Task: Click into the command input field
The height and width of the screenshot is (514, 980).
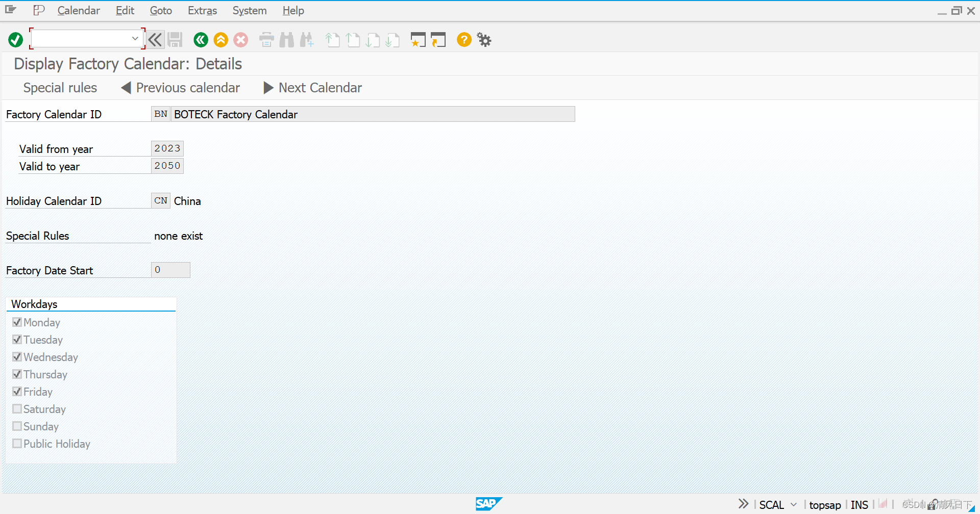Action: pos(82,39)
